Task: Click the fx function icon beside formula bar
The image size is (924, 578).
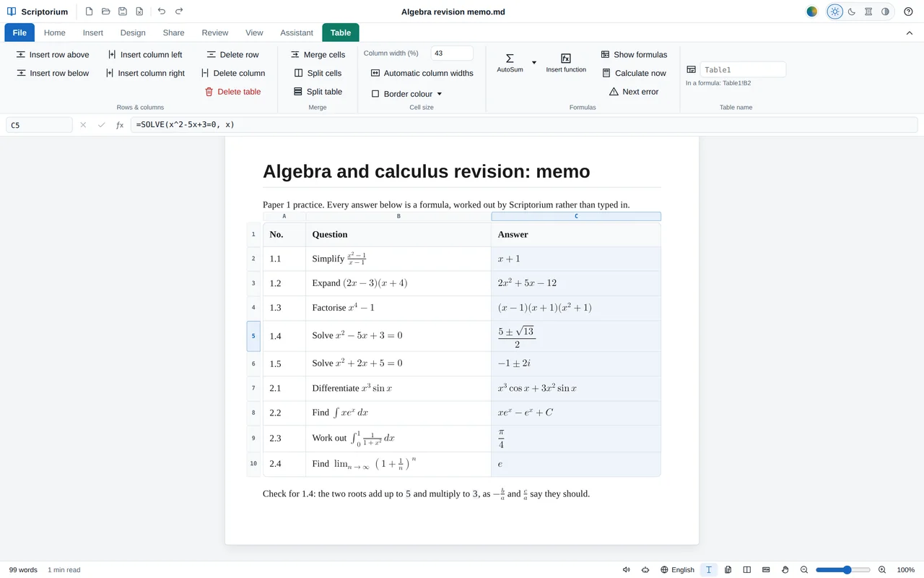Action: [x=120, y=125]
